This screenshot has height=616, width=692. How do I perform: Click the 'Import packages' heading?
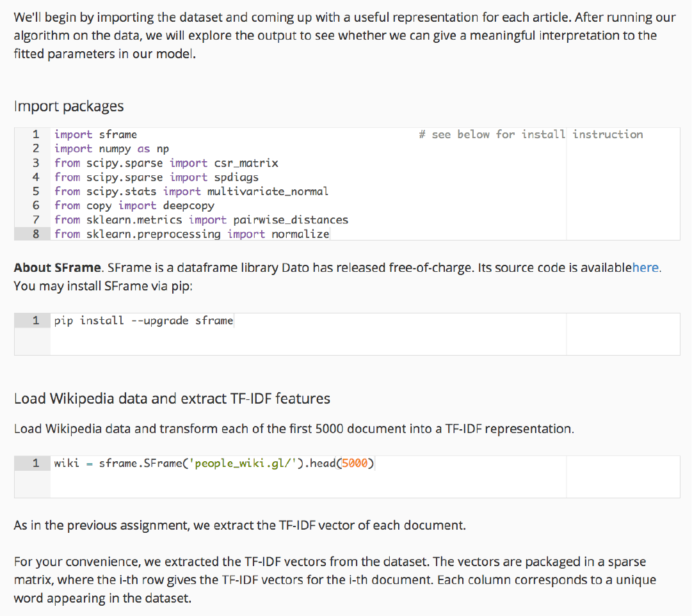[68, 106]
